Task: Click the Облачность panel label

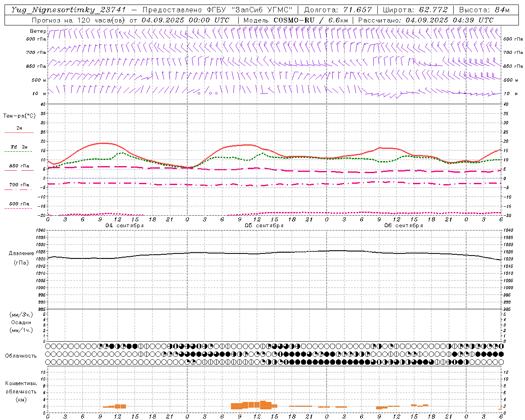Action: (x=21, y=356)
